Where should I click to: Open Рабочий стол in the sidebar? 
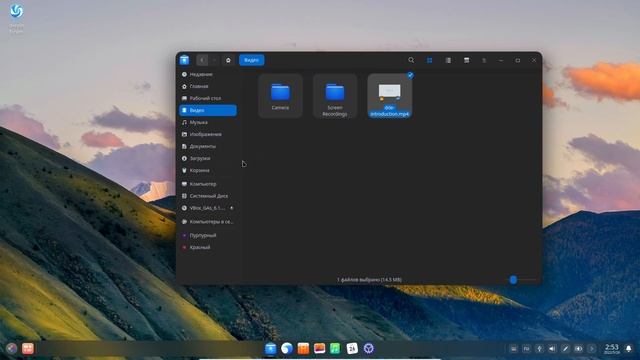[208, 98]
